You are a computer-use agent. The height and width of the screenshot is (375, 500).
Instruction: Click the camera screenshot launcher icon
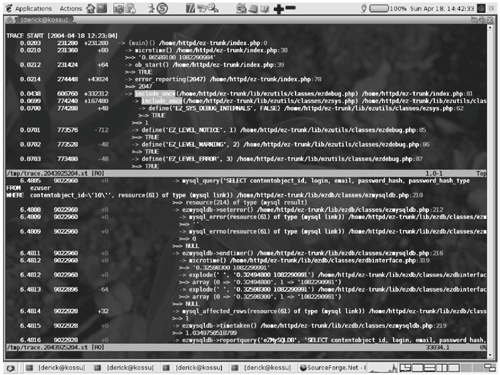[118, 8]
